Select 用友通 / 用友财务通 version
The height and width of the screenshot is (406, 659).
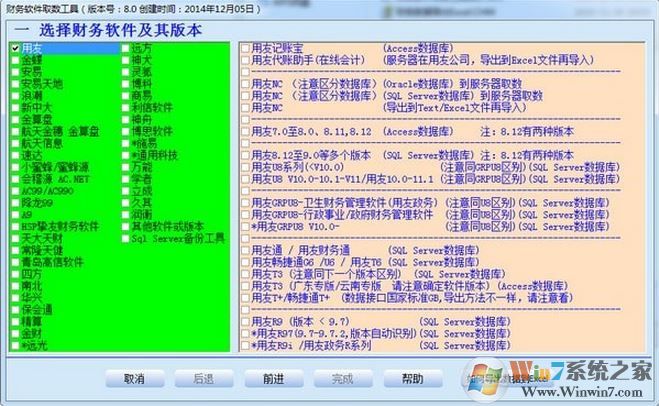pos(245,250)
